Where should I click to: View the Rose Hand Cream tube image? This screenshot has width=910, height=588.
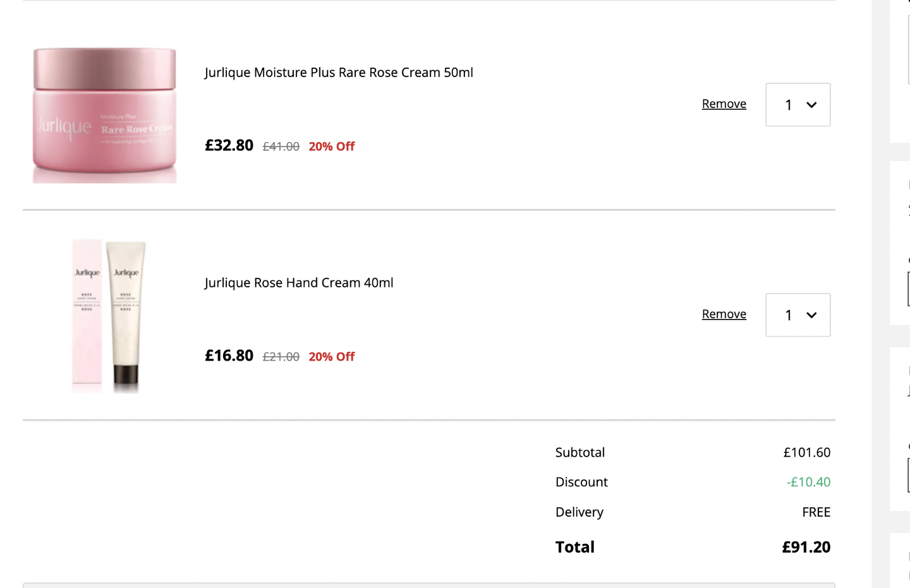[x=109, y=316]
